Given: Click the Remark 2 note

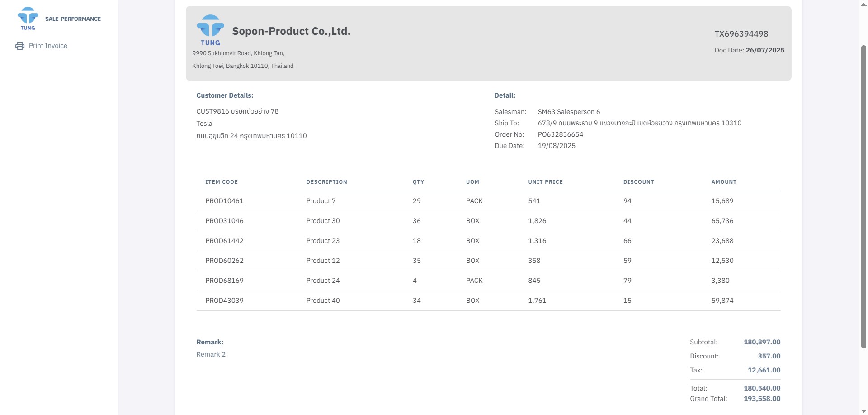Looking at the screenshot, I should click(211, 354).
